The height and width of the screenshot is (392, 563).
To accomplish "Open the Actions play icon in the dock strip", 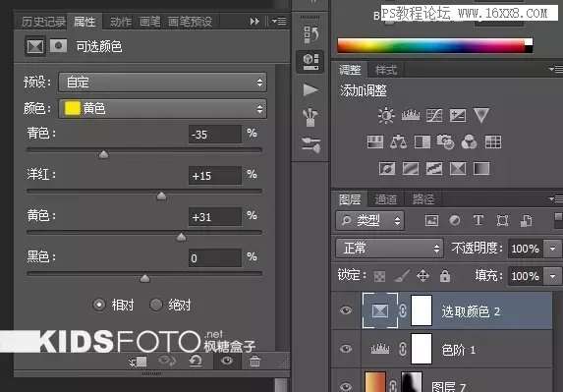I will click(310, 89).
